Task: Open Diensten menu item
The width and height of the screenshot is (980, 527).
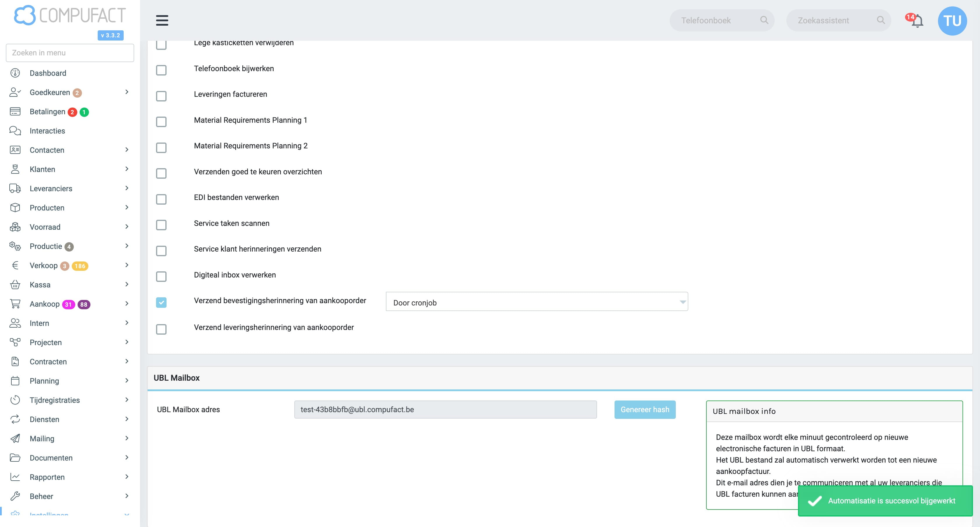Action: [x=70, y=419]
